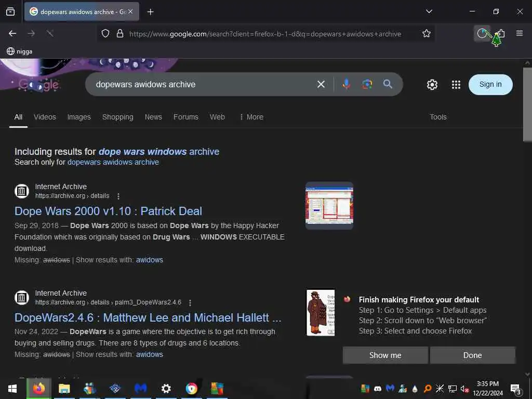The image size is (532, 399).
Task: Start voice search with microphone icon
Action: click(x=346, y=84)
